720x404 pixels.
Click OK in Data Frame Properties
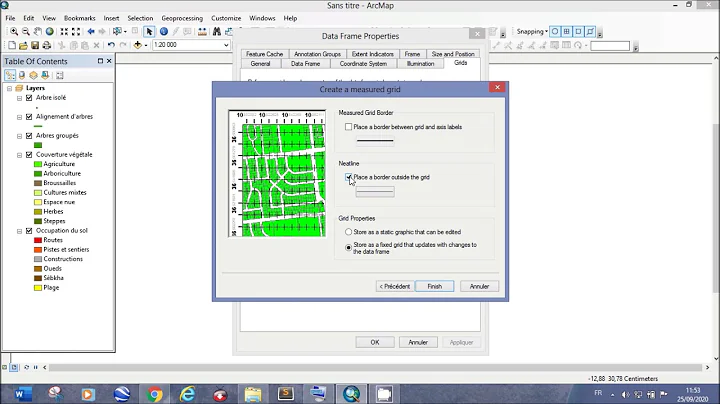click(x=375, y=342)
